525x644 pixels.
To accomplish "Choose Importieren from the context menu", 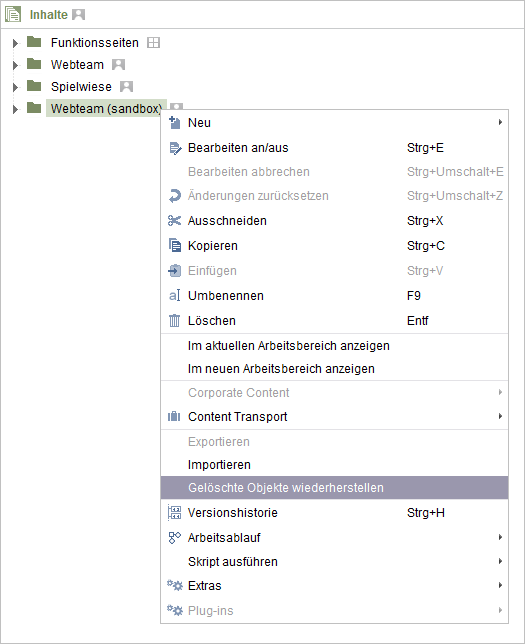I will click(x=334, y=465).
